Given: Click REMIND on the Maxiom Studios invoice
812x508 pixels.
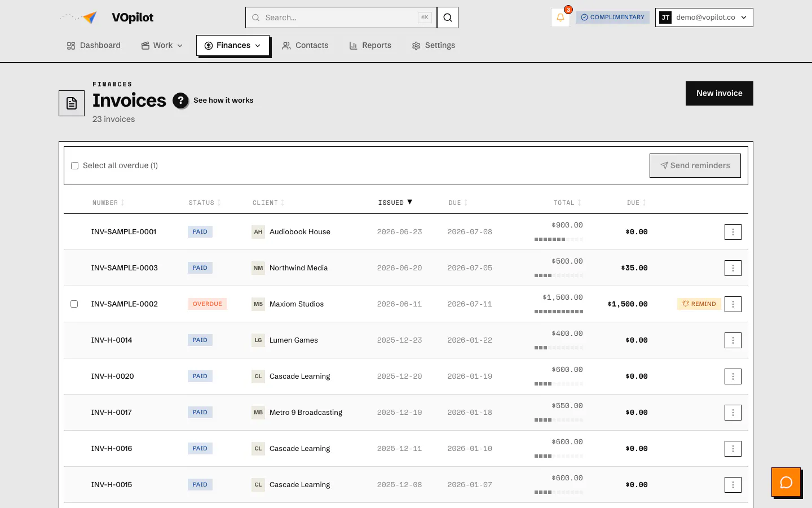Looking at the screenshot, I should coord(699,304).
